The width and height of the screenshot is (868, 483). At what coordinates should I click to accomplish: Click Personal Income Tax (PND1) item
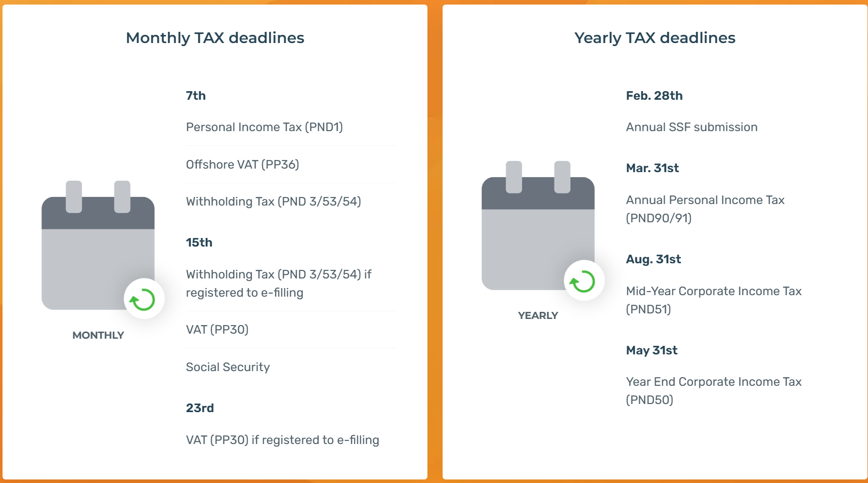(x=264, y=127)
